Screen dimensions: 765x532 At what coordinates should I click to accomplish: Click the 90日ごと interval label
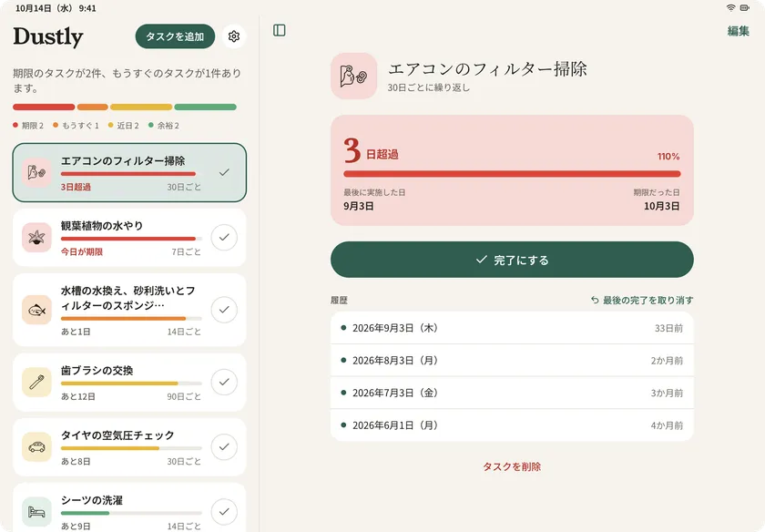(184, 396)
